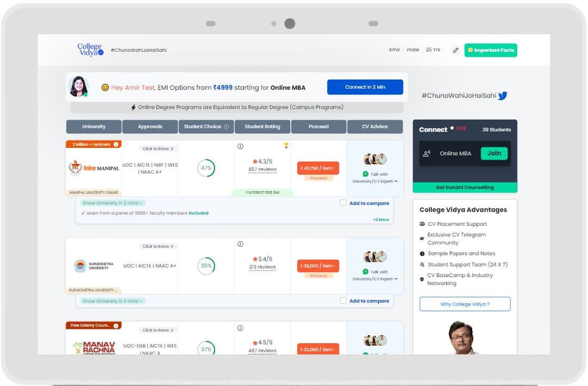Select the Student Choice column header
The height and width of the screenshot is (386, 588).
coord(206,126)
